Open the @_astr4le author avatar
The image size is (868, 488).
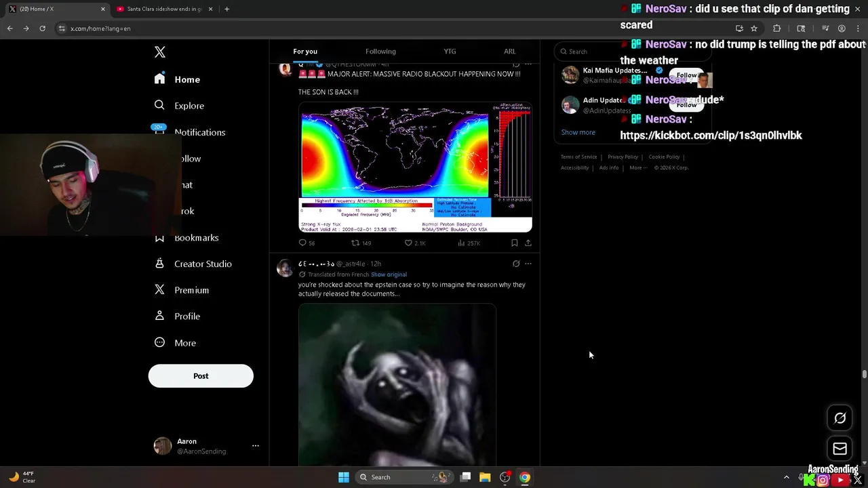coord(285,268)
